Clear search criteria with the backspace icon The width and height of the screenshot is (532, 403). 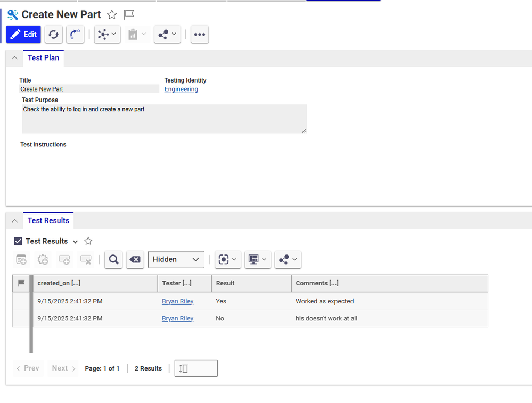(x=135, y=259)
